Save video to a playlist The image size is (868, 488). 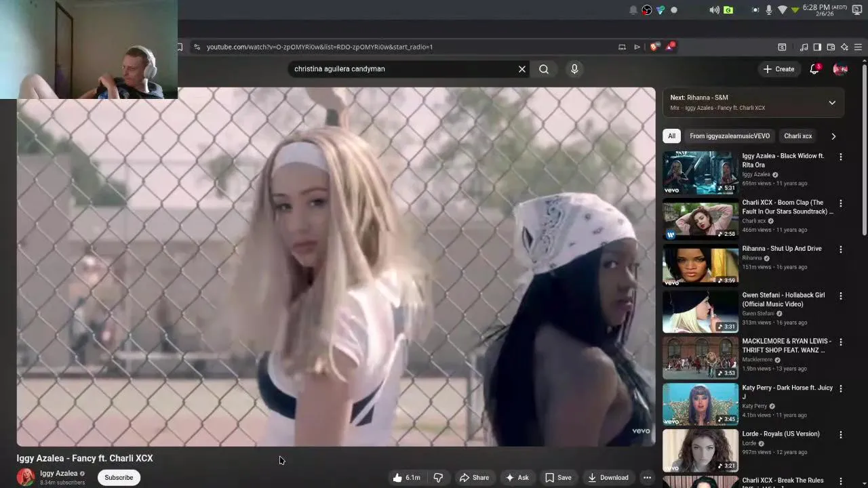point(558,478)
